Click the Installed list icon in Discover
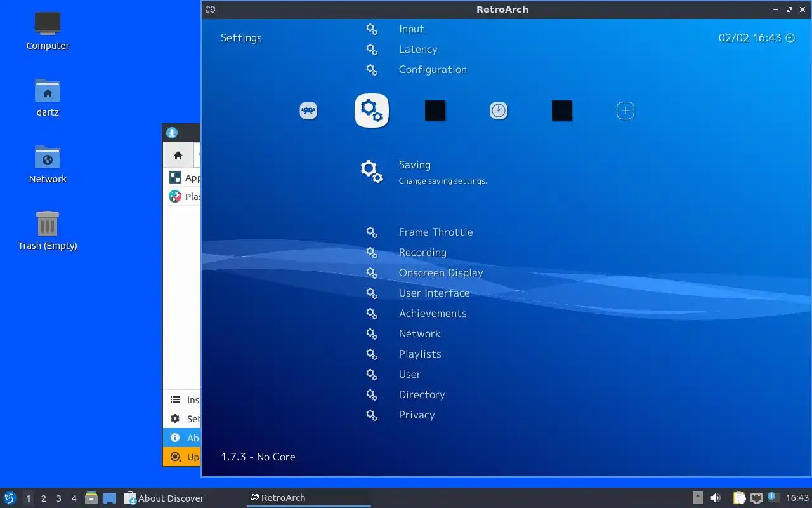 click(175, 399)
